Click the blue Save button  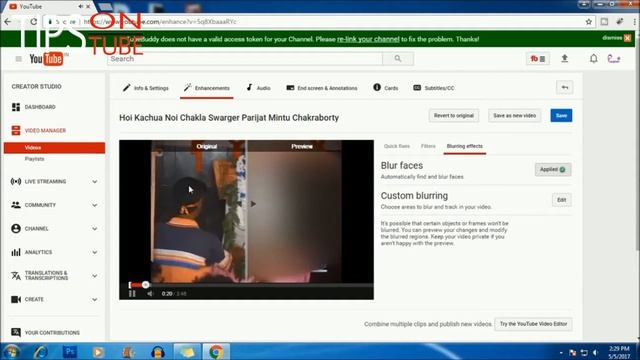click(561, 116)
